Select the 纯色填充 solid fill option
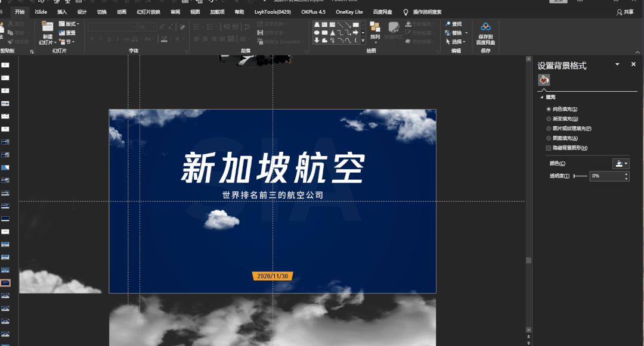This screenshot has height=346, width=644. 549,109
